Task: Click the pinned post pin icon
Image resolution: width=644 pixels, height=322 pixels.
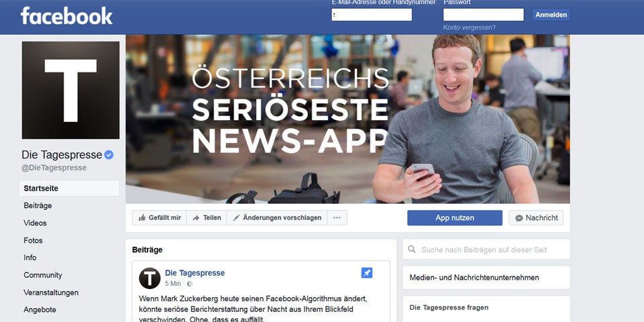Action: 367,273
